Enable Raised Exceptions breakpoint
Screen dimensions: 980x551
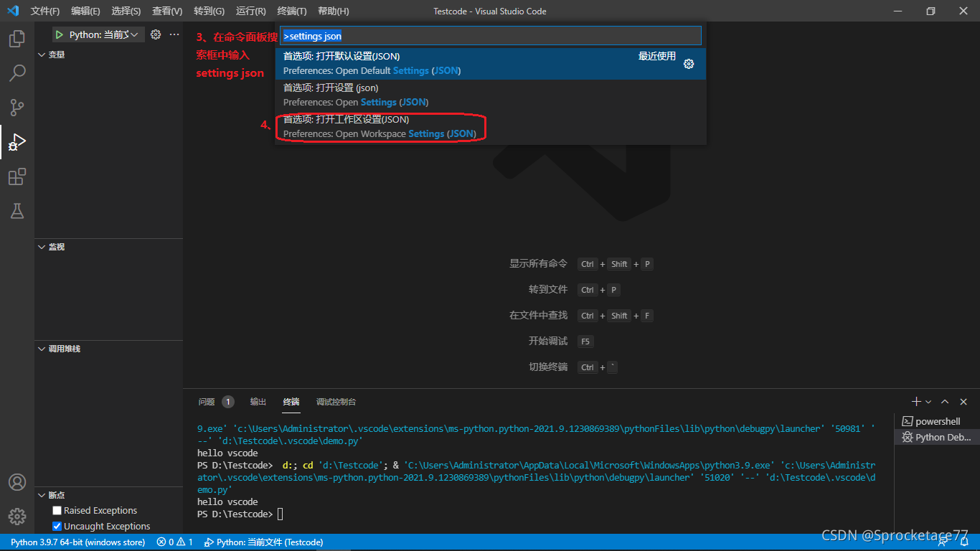(57, 511)
